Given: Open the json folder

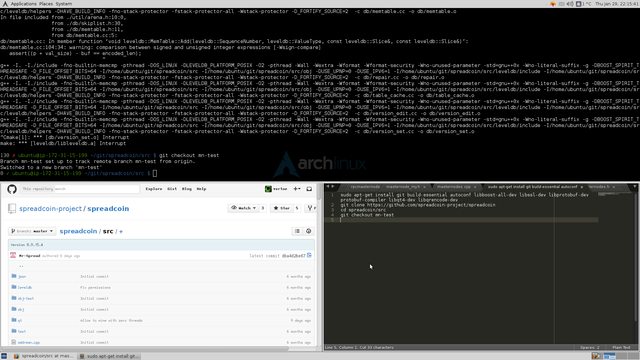Looking at the screenshot, I should point(22,277).
